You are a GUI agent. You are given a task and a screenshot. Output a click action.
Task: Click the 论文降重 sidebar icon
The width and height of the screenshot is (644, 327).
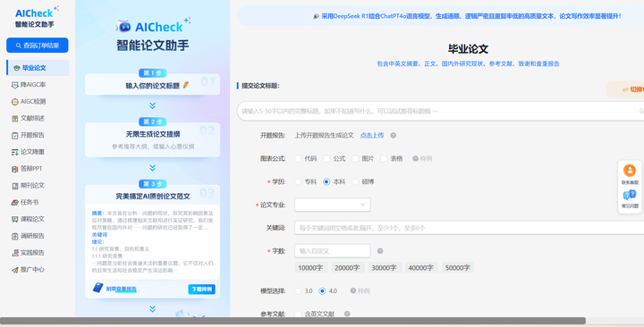pyautogui.click(x=15, y=152)
